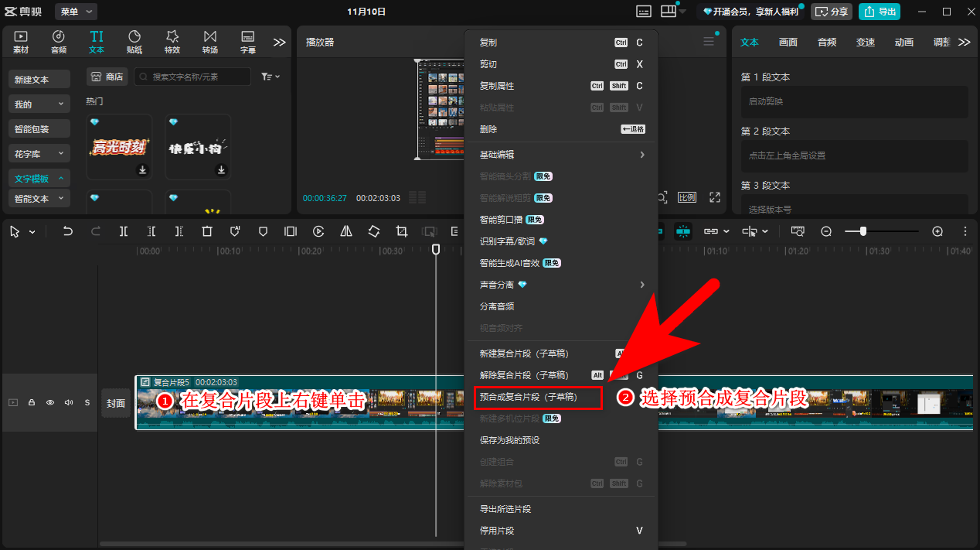
Task: Expand the 菜单 dropdown in title bar
Action: 79,12
